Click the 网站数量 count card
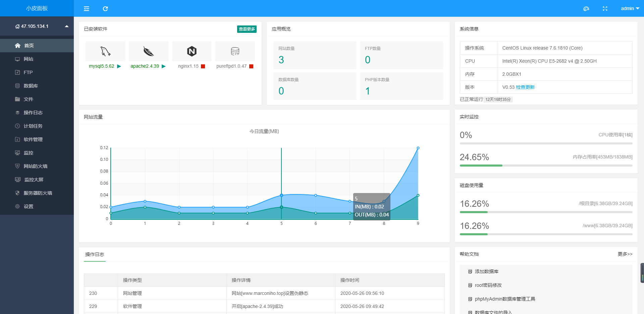The image size is (644, 314). (315, 55)
